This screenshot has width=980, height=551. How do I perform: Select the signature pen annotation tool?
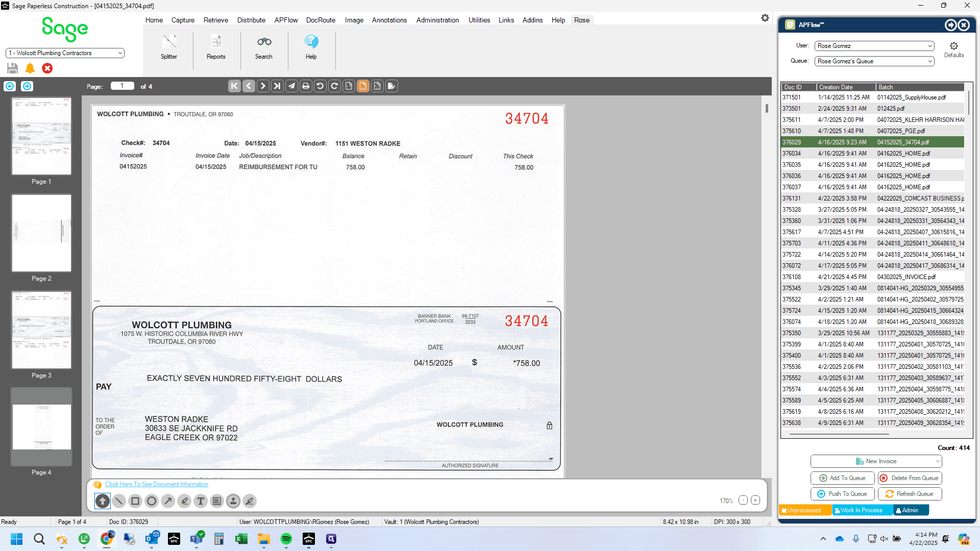(250, 501)
